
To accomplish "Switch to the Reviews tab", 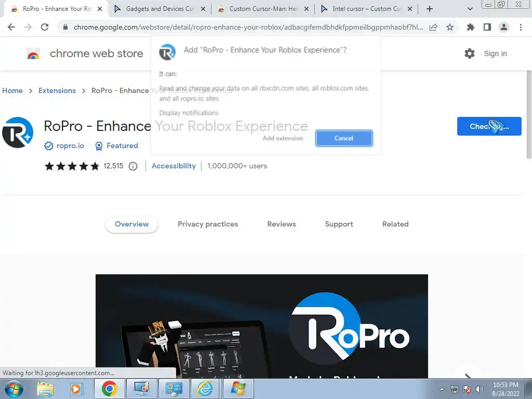I will coord(282,224).
